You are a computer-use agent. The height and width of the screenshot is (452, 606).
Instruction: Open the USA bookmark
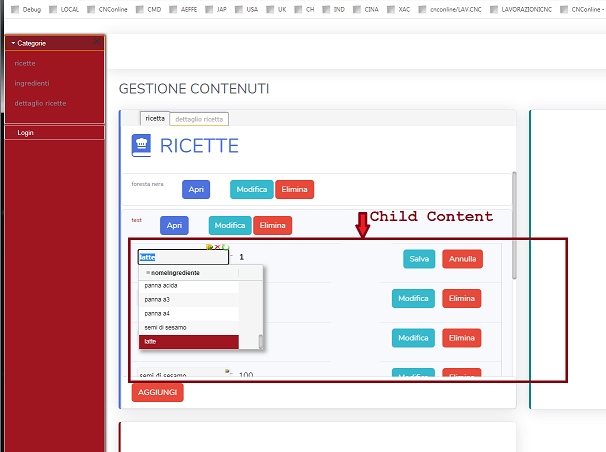click(x=245, y=8)
